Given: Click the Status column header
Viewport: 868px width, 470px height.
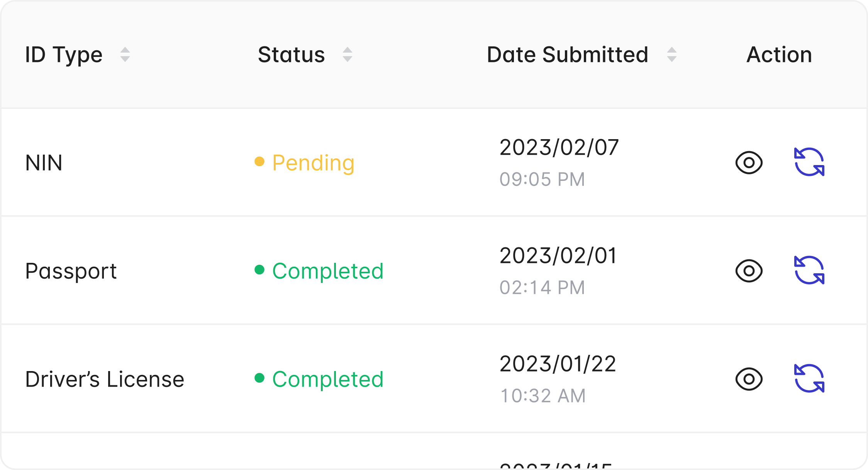Looking at the screenshot, I should 291,54.
